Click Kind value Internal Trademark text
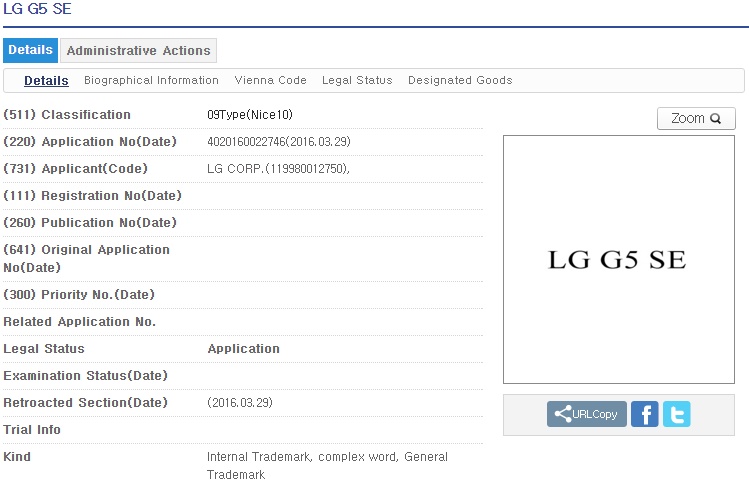The height and width of the screenshot is (488, 749). [327, 466]
